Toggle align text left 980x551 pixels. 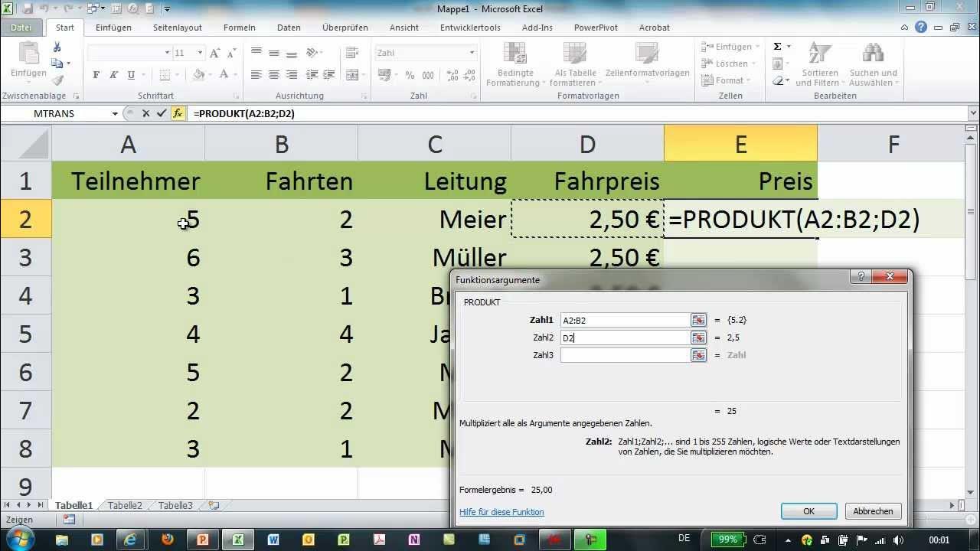(256, 75)
